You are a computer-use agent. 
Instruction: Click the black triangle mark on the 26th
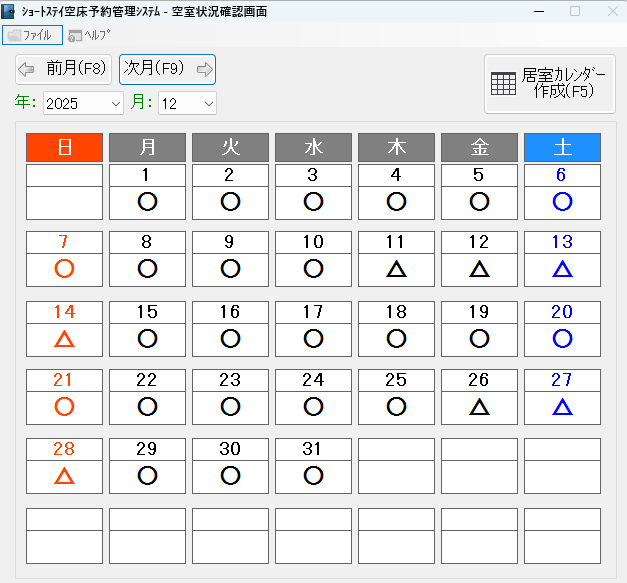click(479, 406)
